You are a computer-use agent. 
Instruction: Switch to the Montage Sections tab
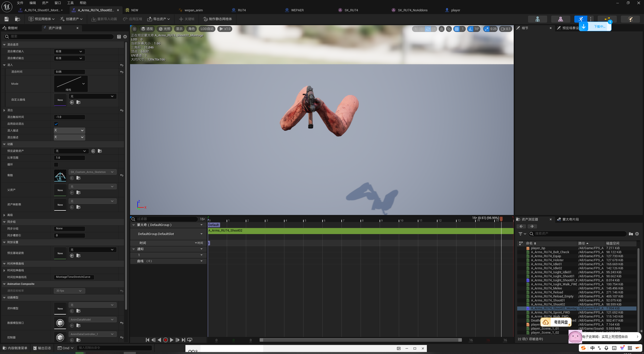(570, 219)
